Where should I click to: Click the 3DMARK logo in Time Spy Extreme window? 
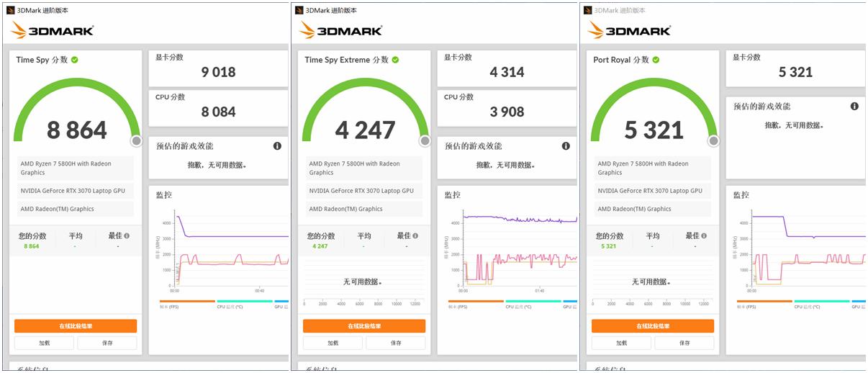point(340,30)
